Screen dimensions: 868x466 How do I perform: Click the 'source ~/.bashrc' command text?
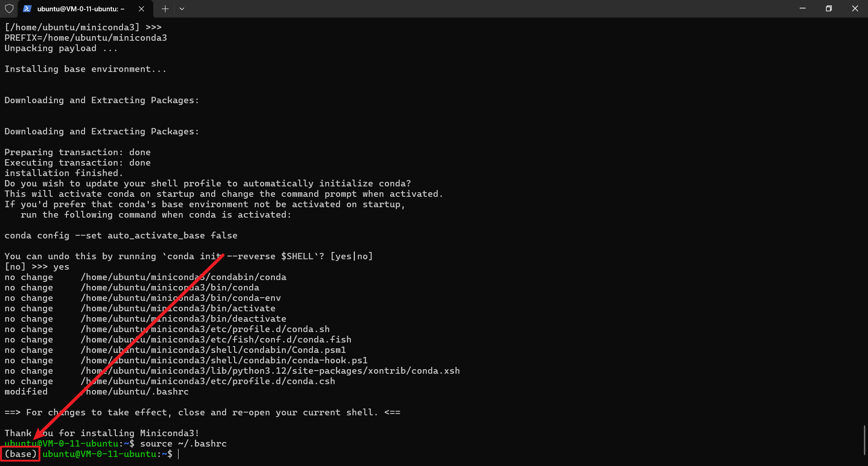pyautogui.click(x=183, y=443)
